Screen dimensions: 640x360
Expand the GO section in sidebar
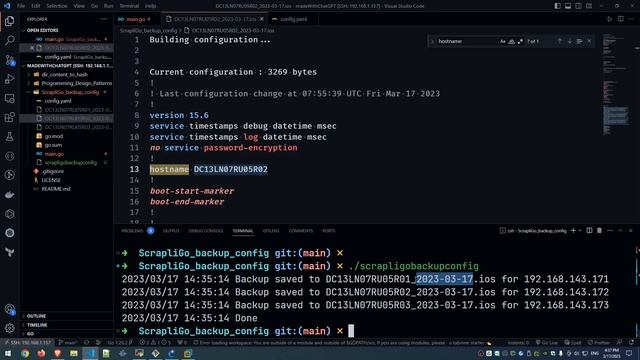[x=30, y=333]
